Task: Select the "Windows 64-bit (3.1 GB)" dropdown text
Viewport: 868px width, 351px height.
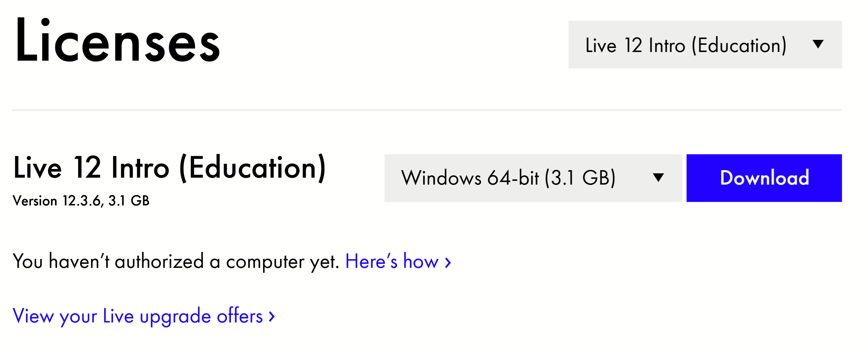Action: point(508,178)
